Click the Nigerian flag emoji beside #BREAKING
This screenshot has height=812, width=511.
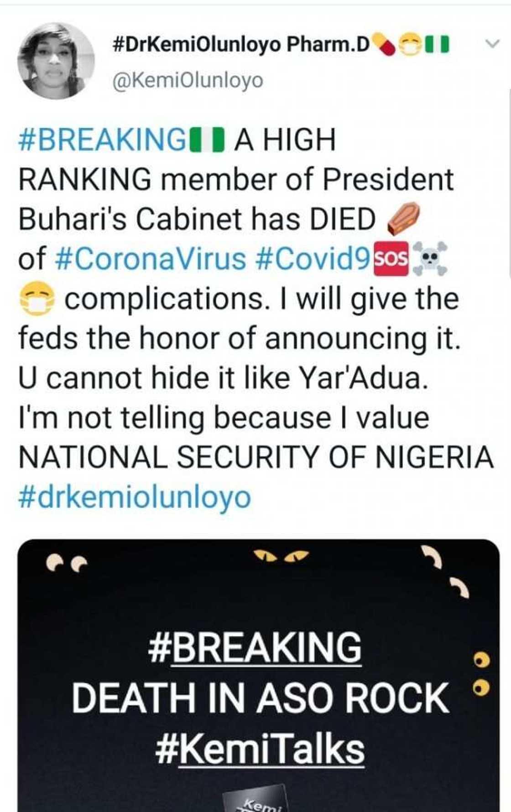coord(206,140)
